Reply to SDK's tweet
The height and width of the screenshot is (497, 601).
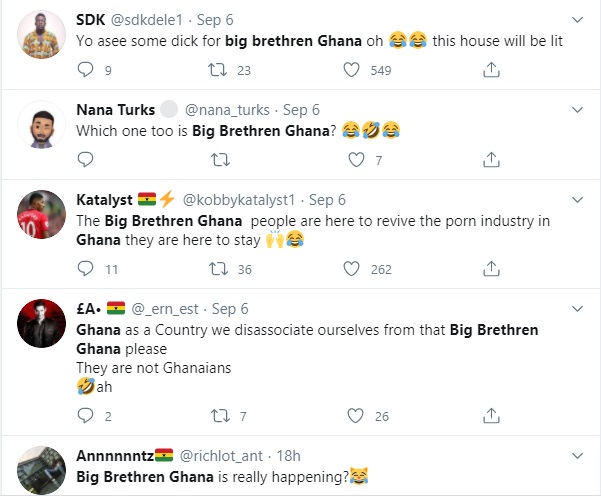(85, 70)
